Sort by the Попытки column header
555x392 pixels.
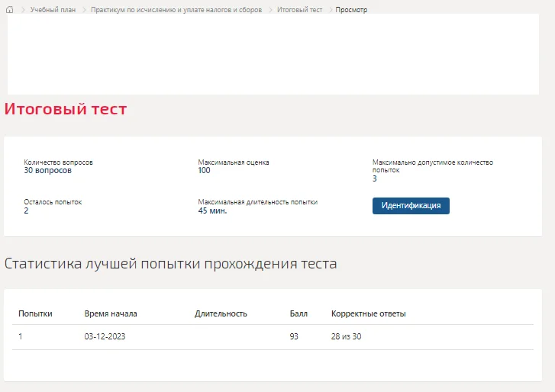[x=35, y=313]
